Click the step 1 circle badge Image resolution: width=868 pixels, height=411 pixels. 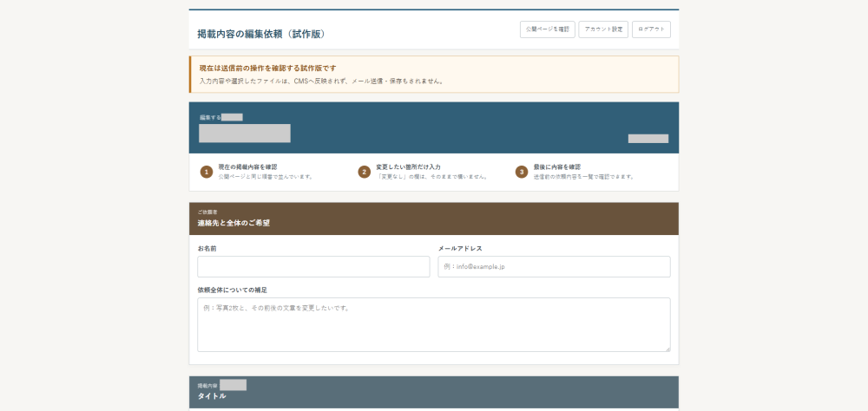[x=207, y=172]
